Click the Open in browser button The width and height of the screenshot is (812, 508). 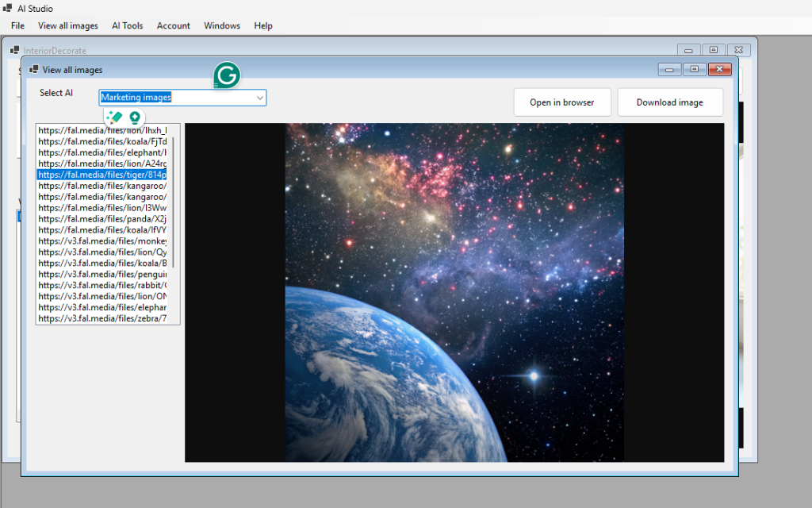pos(562,102)
